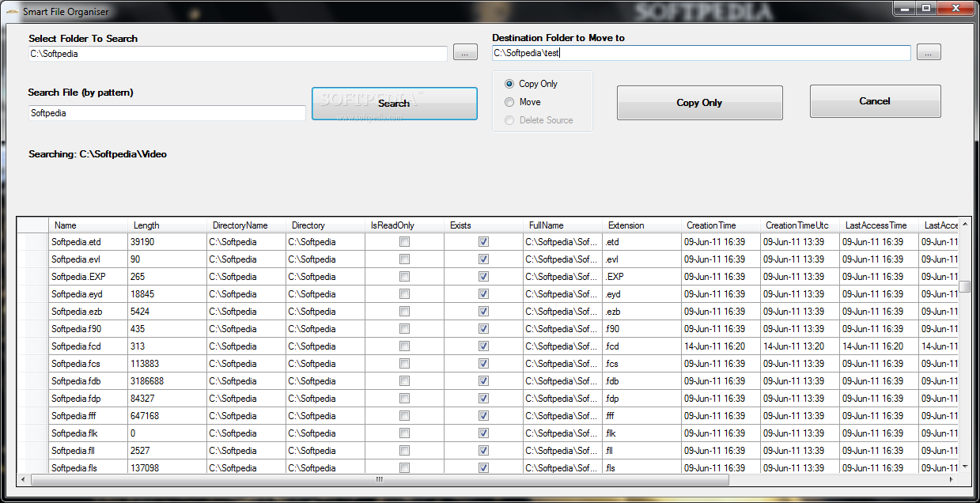Select the Softpedia.fll name cell

88,451
